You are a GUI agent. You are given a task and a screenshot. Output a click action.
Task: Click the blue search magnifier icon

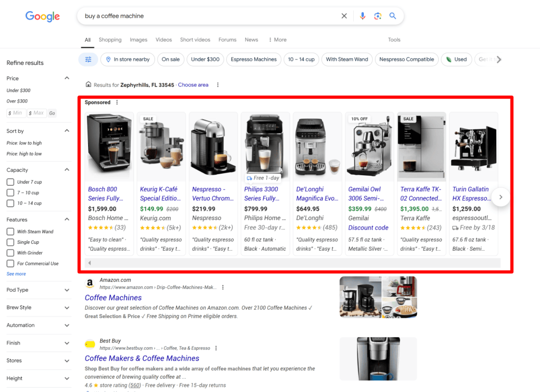(392, 16)
